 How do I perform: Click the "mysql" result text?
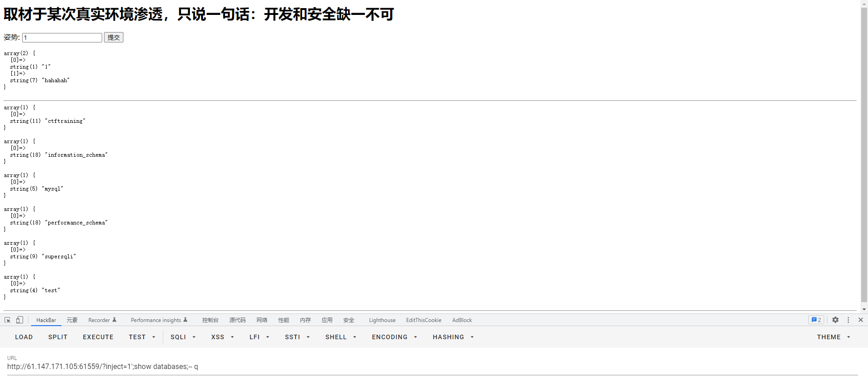point(52,189)
